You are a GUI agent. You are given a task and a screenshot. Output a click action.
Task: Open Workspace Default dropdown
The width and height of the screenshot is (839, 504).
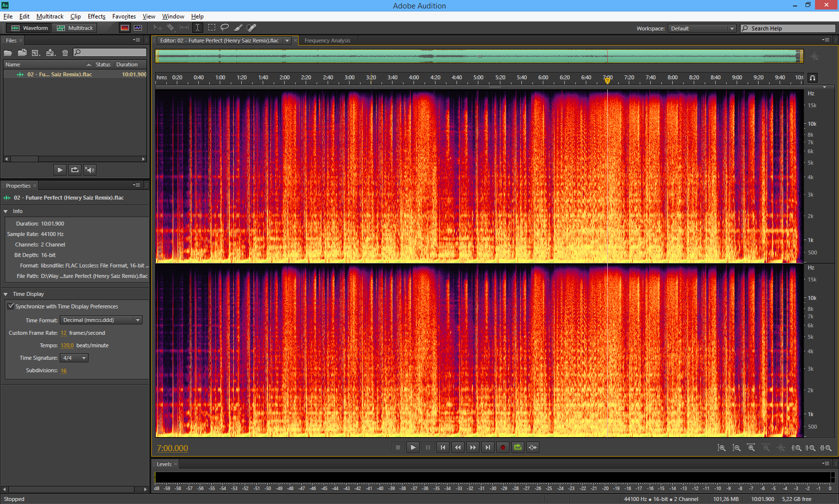tap(702, 28)
